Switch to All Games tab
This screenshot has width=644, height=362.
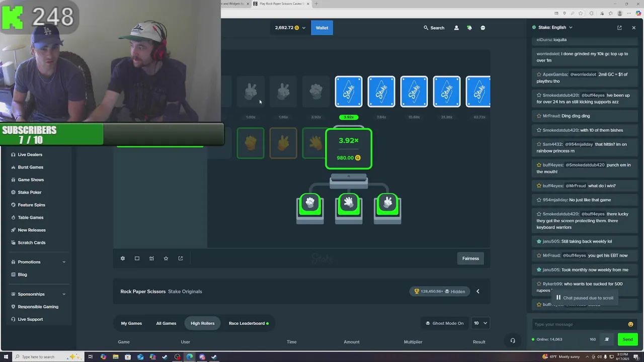coord(166,323)
